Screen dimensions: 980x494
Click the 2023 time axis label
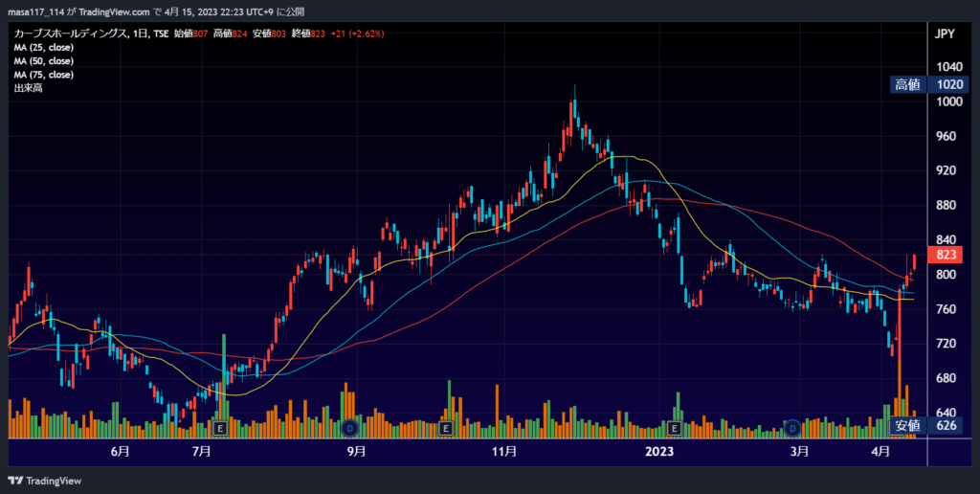659,451
